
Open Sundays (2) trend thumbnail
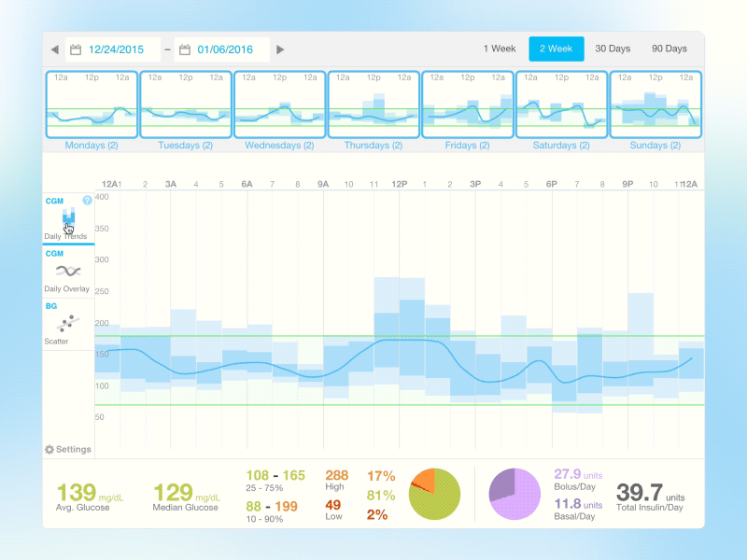pos(655,105)
